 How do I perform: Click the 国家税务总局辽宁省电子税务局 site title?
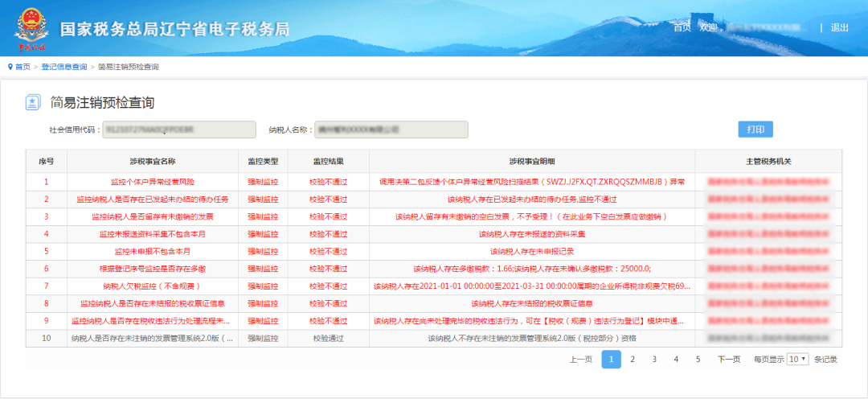[175, 30]
